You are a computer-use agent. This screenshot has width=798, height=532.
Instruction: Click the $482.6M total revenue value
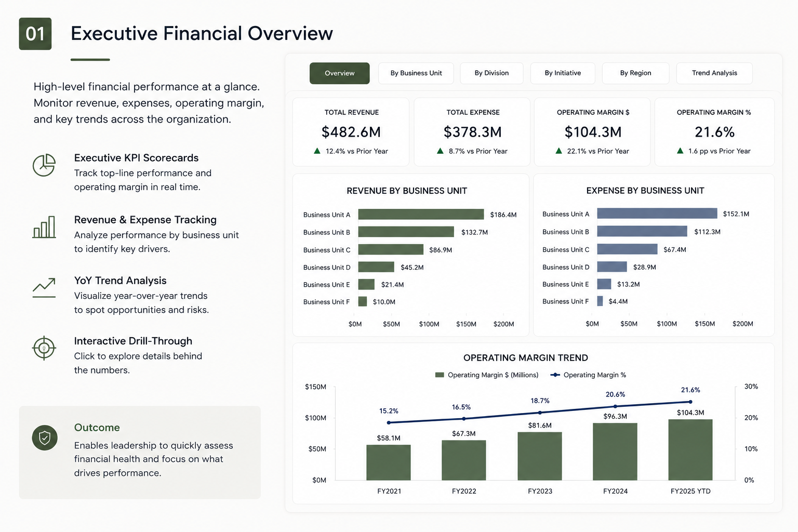click(x=351, y=132)
